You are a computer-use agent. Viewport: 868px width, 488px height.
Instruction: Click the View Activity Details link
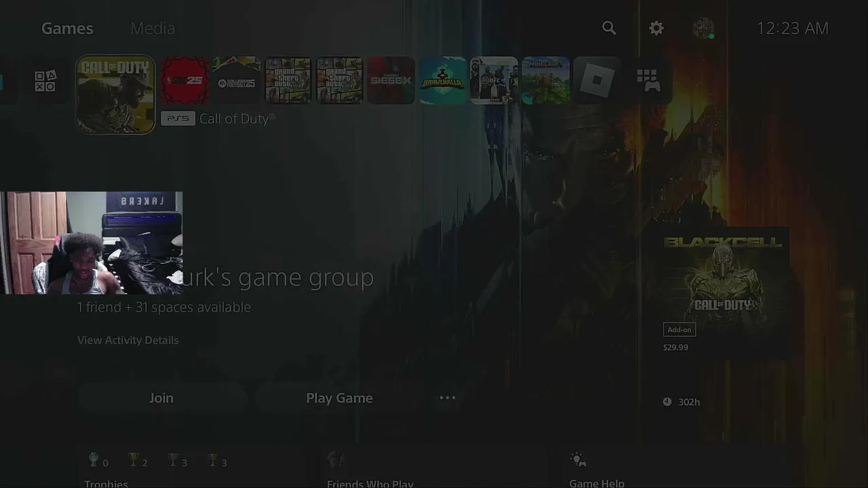128,340
